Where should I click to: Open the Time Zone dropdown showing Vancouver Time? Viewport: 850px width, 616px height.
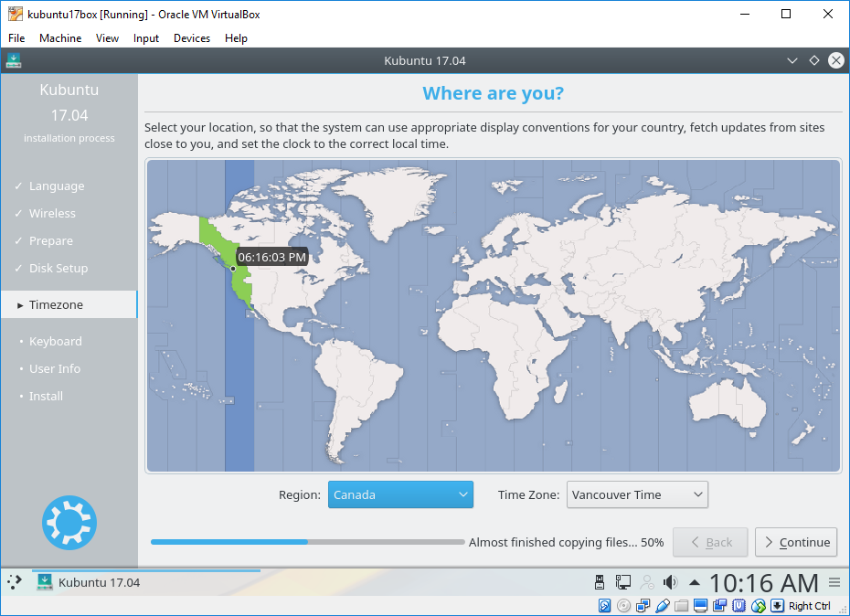(637, 494)
